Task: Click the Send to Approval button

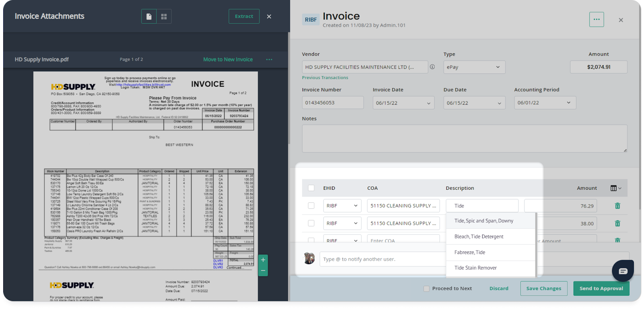Action: [601, 288]
